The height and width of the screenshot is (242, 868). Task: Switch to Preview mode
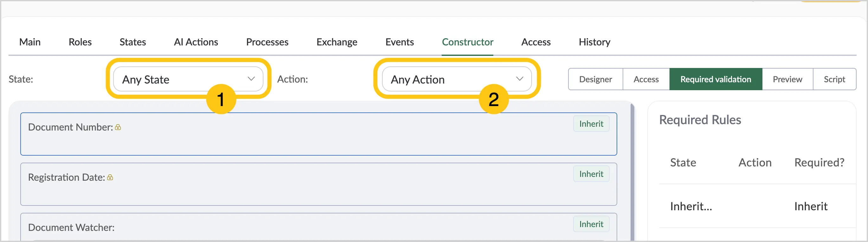coord(788,79)
